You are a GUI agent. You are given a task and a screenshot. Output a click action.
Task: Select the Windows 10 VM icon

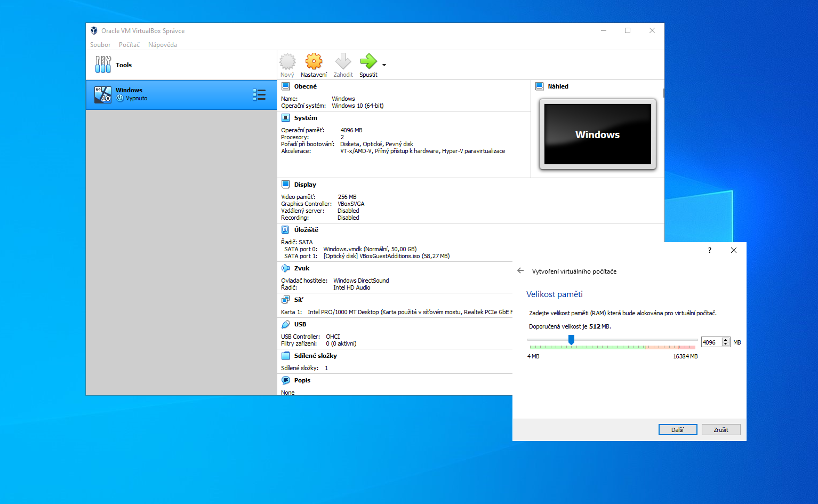103,94
